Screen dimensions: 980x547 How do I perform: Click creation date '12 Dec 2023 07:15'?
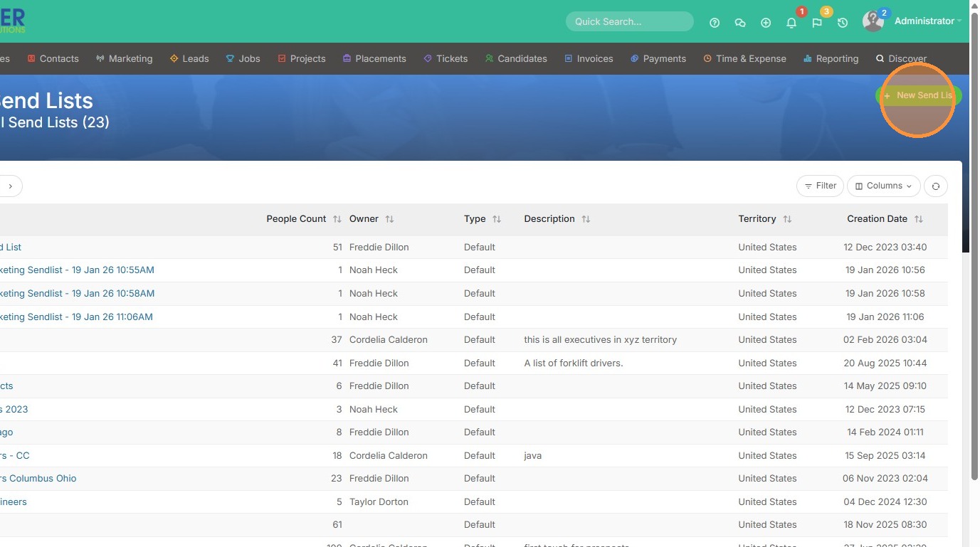point(885,410)
